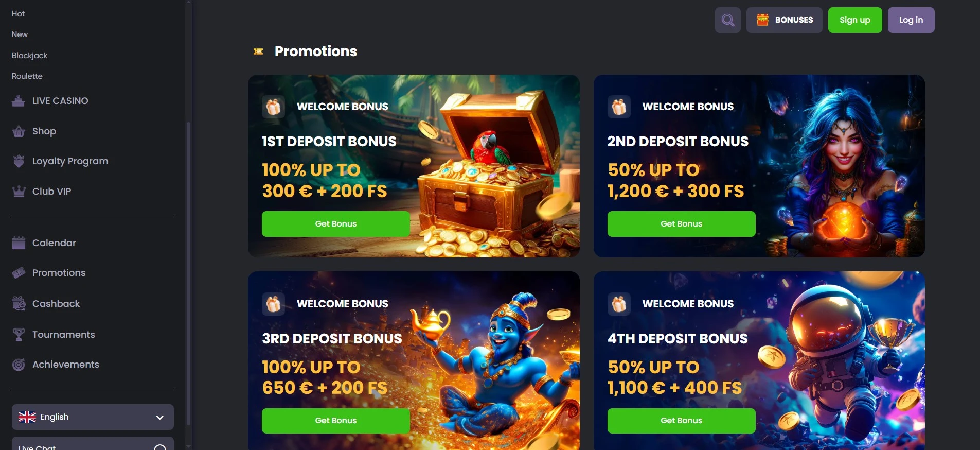Open the Live Chat widget

coord(93,445)
